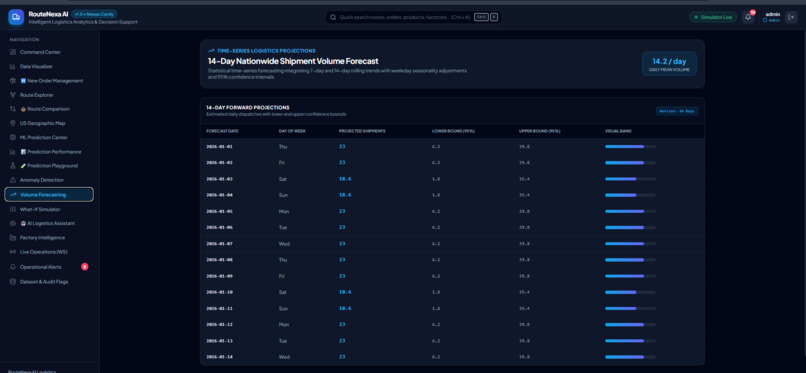Click the admin user profile
The height and width of the screenshot is (373, 806).
pyautogui.click(x=772, y=17)
